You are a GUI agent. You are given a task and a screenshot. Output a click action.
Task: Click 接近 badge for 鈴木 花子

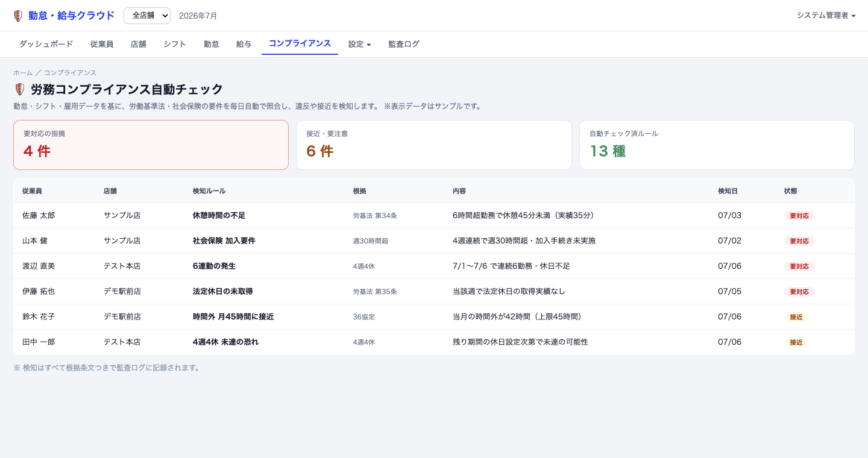click(796, 317)
